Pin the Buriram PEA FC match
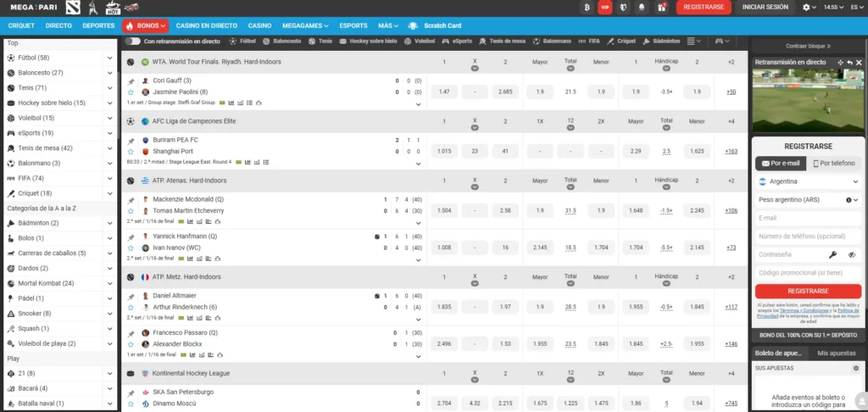 pyautogui.click(x=131, y=141)
